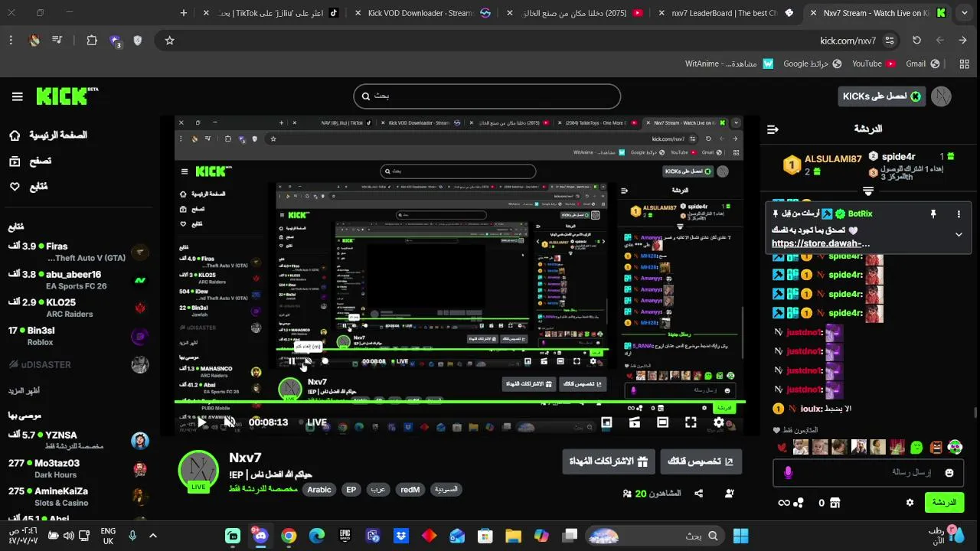Image resolution: width=980 pixels, height=551 pixels.
Task: Expand the gift leaderboard arrow
Action: (867, 191)
